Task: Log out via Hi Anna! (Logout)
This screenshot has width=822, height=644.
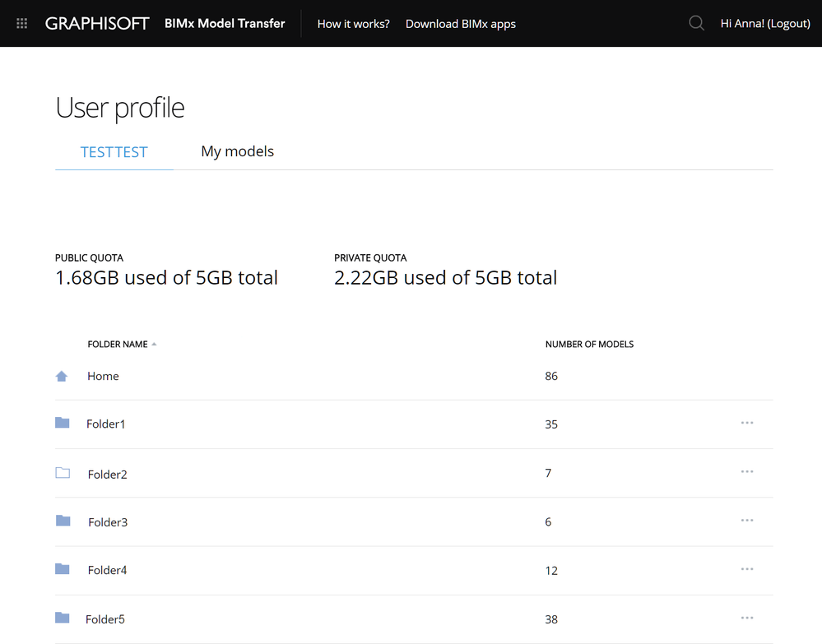Action: [765, 24]
